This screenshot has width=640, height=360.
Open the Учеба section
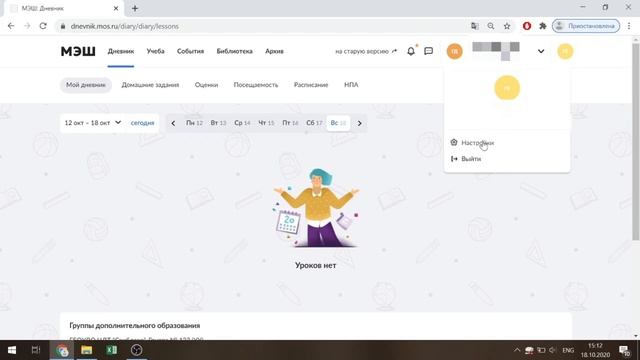click(x=156, y=51)
